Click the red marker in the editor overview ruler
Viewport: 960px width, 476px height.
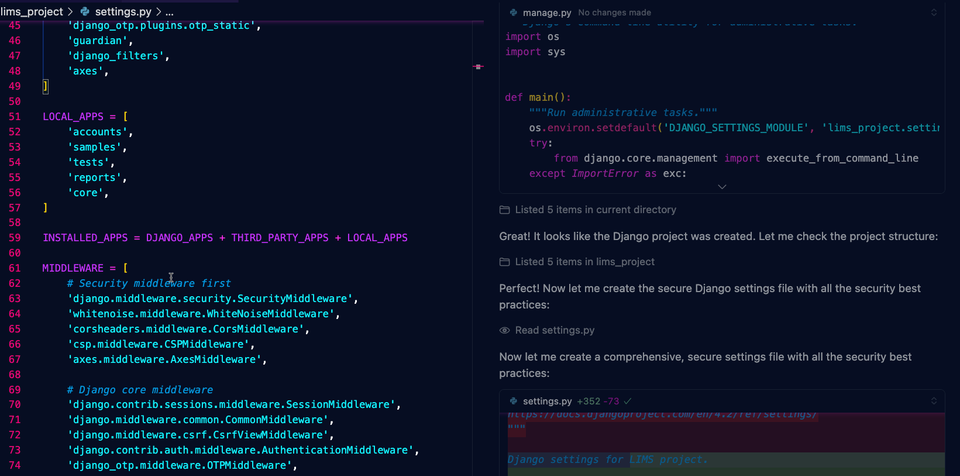478,66
